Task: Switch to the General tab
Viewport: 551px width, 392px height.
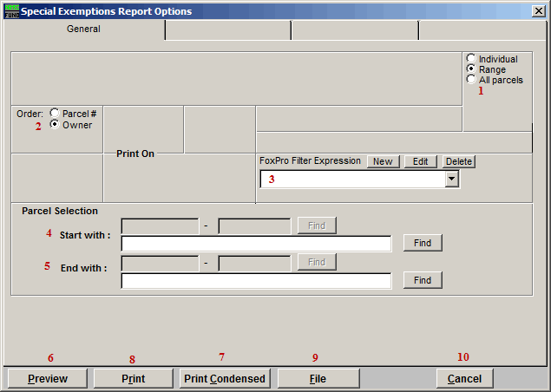Action: pyautogui.click(x=83, y=29)
